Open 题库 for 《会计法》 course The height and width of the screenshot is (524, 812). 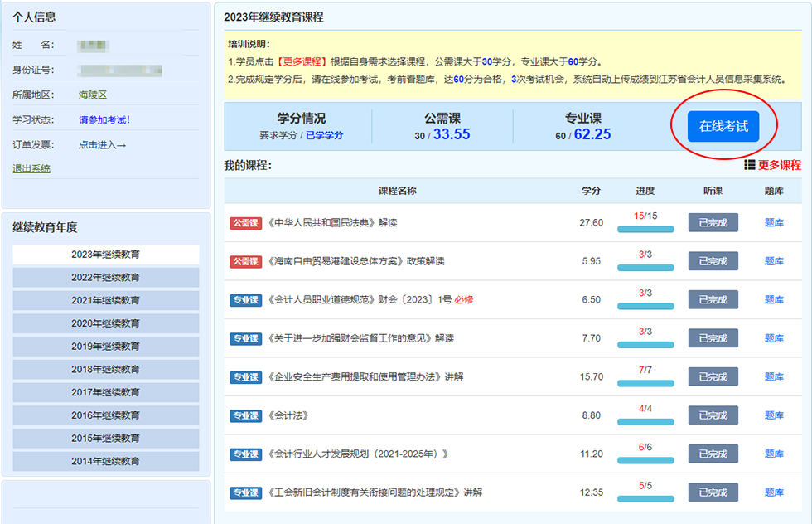774,415
